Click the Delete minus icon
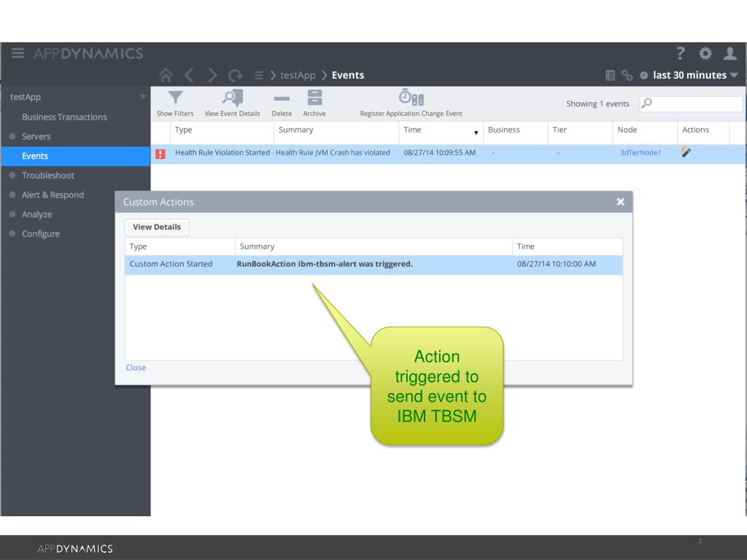Image resolution: width=747 pixels, height=560 pixels. click(282, 98)
